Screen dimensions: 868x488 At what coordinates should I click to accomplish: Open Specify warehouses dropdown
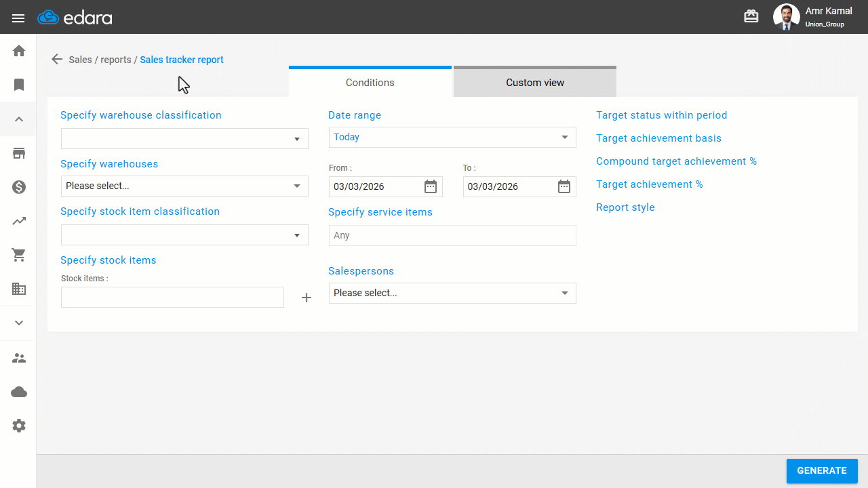coord(184,186)
